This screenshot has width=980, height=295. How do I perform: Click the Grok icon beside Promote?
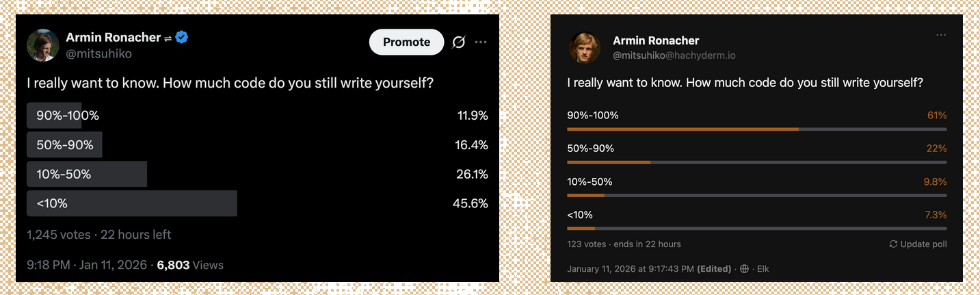pyautogui.click(x=459, y=42)
